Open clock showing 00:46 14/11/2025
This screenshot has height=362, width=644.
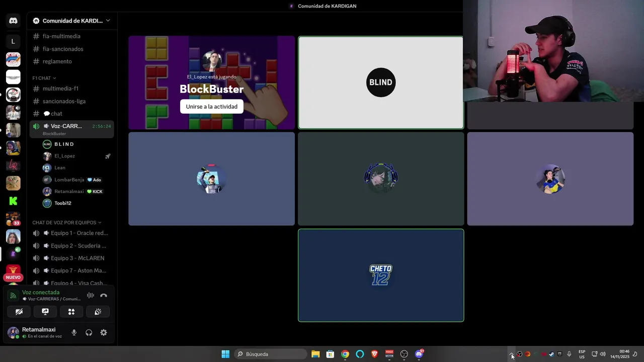click(x=620, y=354)
